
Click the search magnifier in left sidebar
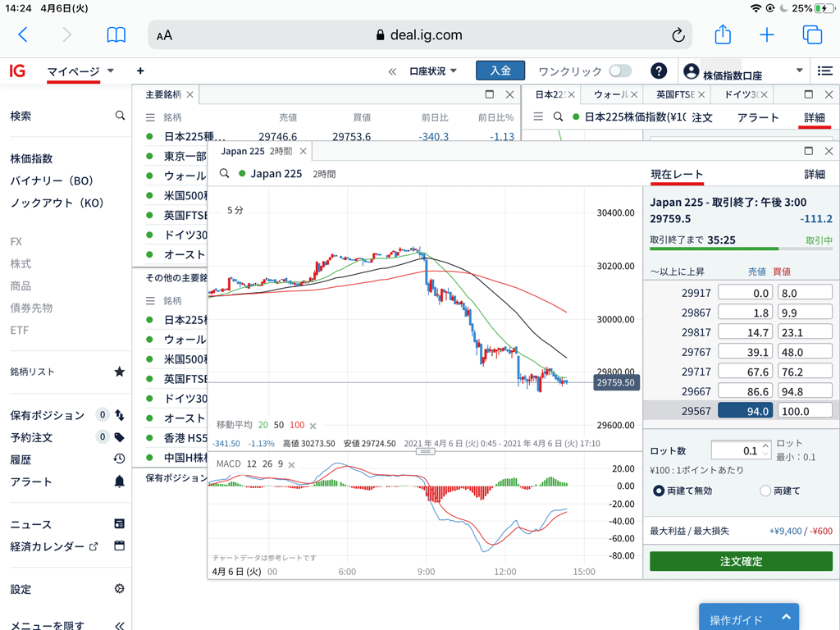tap(120, 116)
